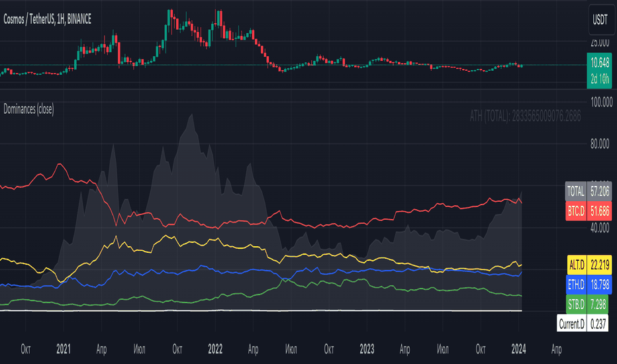
Task: Click the 2023 time axis label
Action: (x=367, y=349)
